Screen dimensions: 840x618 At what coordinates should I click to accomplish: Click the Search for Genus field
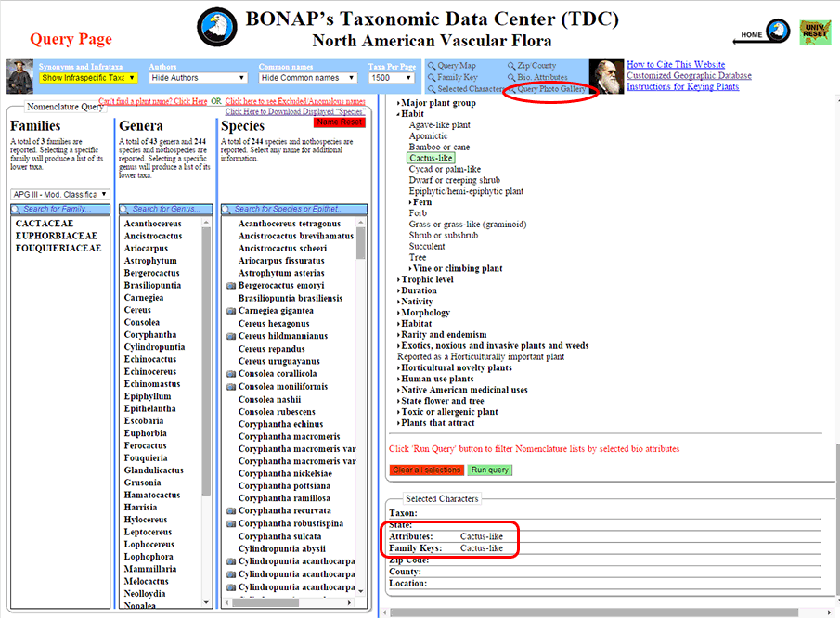(166, 209)
